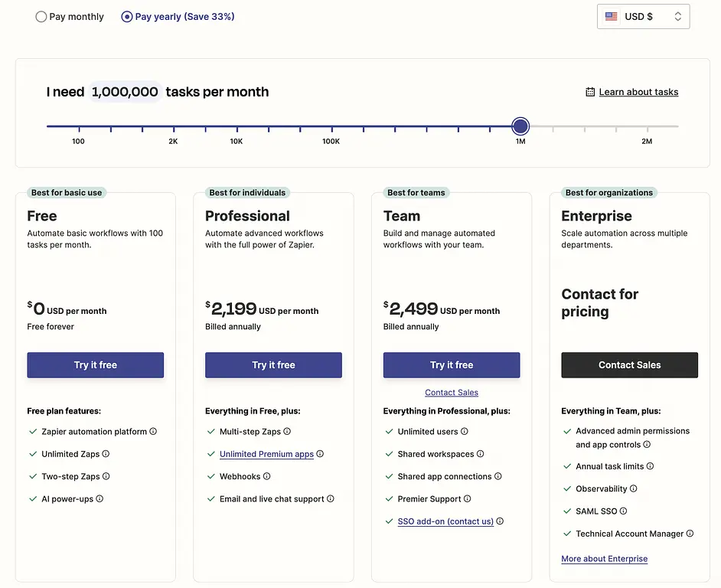The width and height of the screenshot is (721, 588).
Task: Click info icon beside Multi-step Zaps
Action: [x=287, y=432]
